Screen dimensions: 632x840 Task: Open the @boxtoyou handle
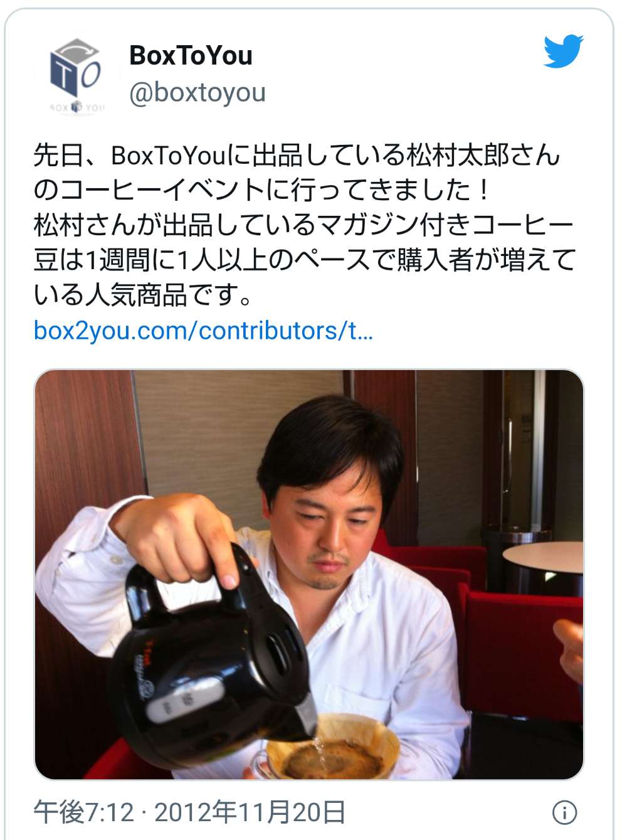(x=197, y=92)
